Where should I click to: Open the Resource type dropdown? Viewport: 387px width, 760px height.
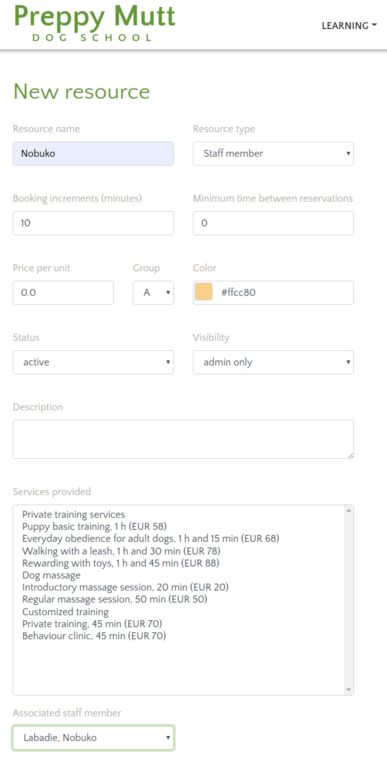273,154
